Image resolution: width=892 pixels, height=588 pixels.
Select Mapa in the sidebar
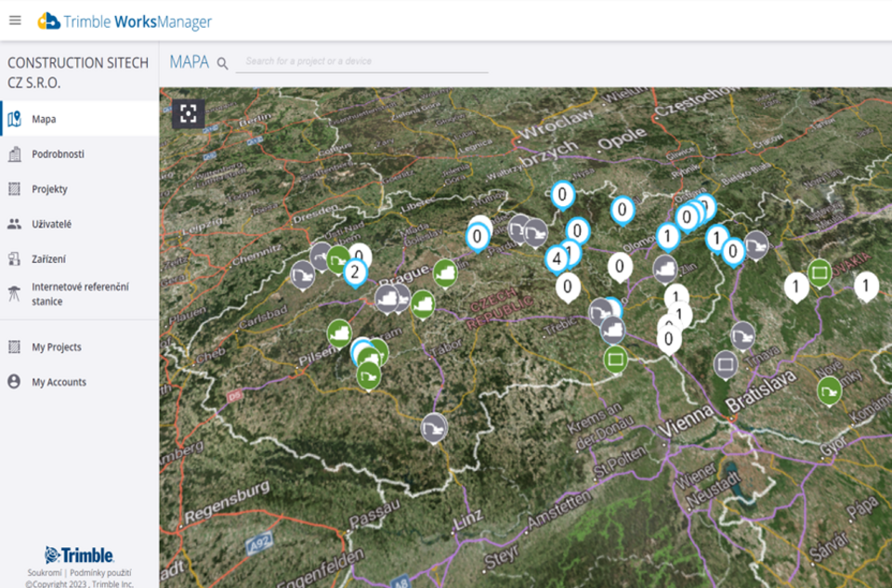[44, 119]
